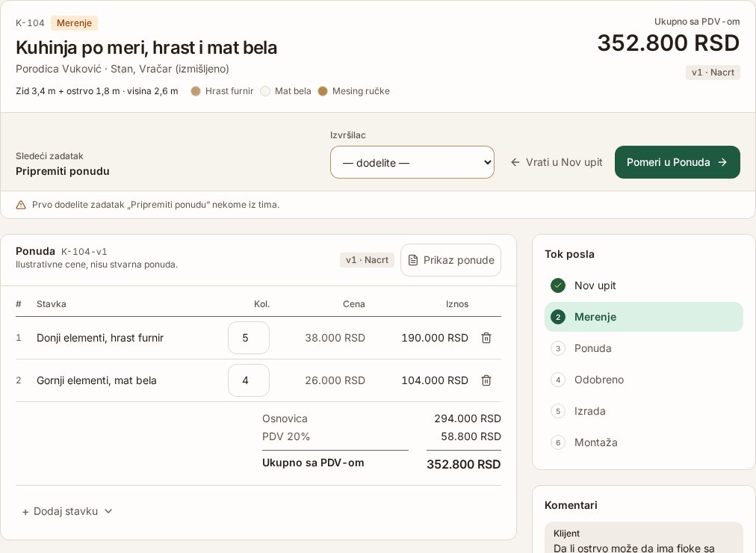
Task: Delete the Gornji elementi, mat bela row
Action: tap(486, 380)
